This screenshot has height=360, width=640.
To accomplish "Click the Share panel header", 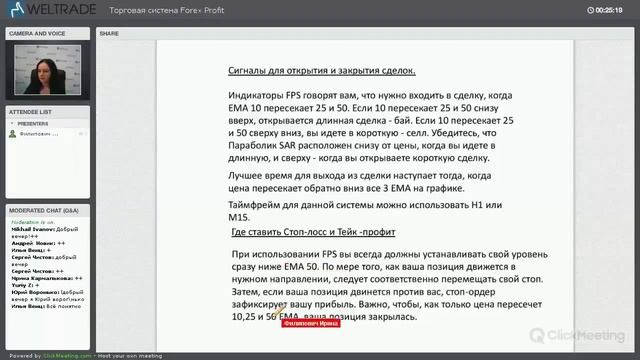I will pos(365,33).
